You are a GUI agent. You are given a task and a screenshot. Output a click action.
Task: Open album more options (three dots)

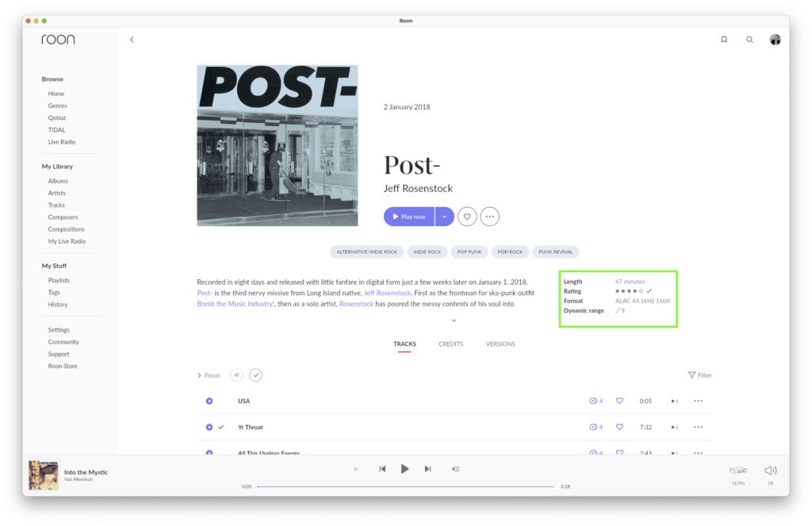pyautogui.click(x=490, y=217)
